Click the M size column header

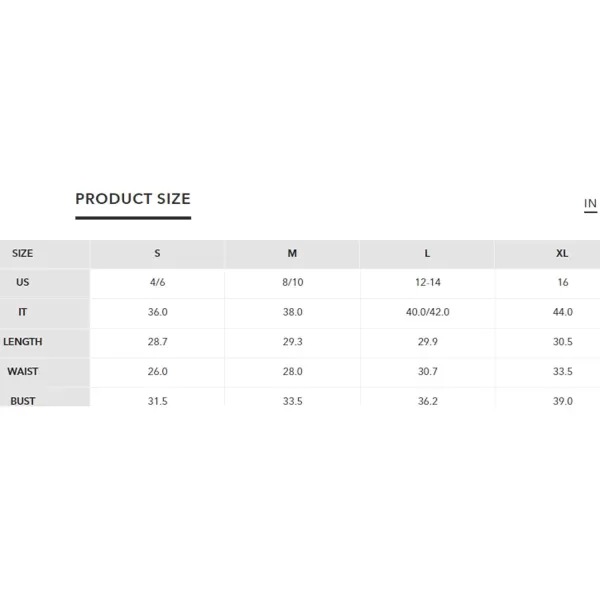(x=292, y=253)
